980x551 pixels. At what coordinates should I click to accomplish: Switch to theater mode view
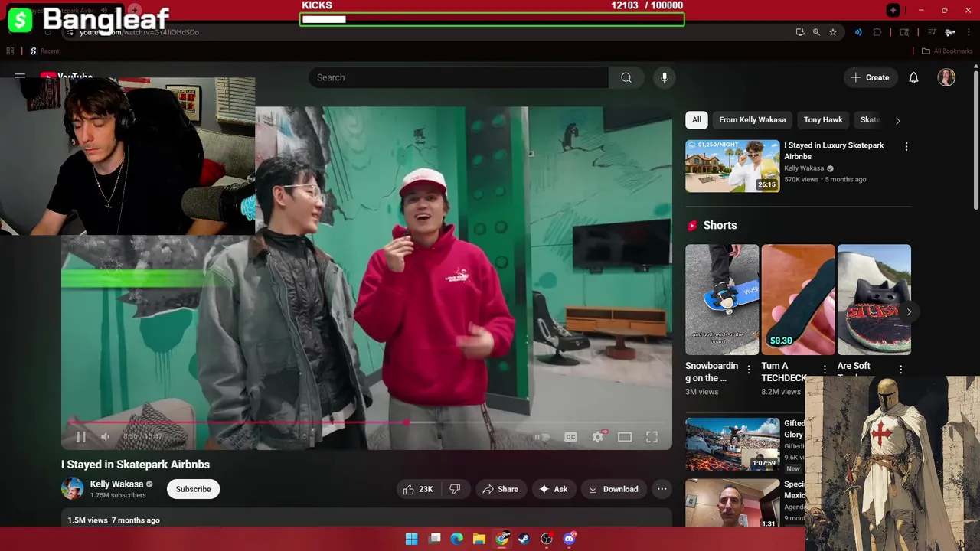click(625, 437)
